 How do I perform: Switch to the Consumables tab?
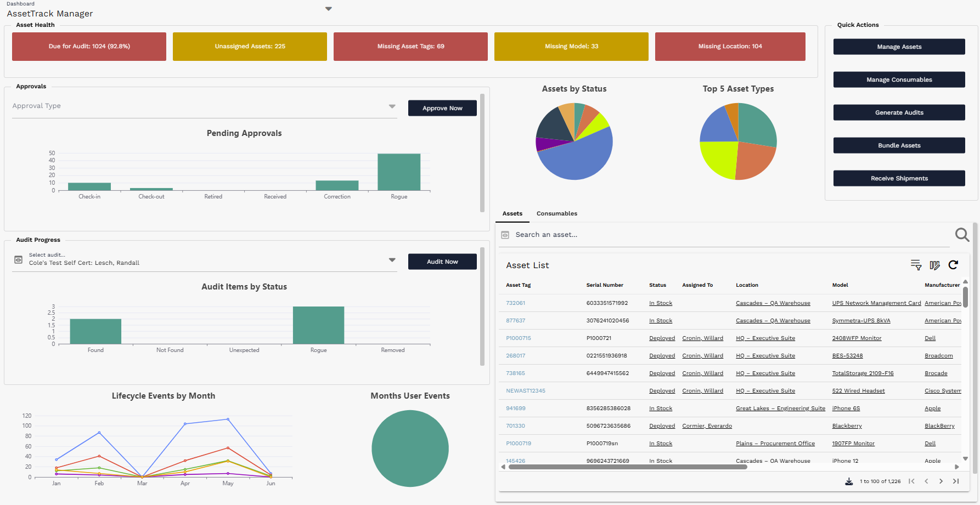click(557, 213)
